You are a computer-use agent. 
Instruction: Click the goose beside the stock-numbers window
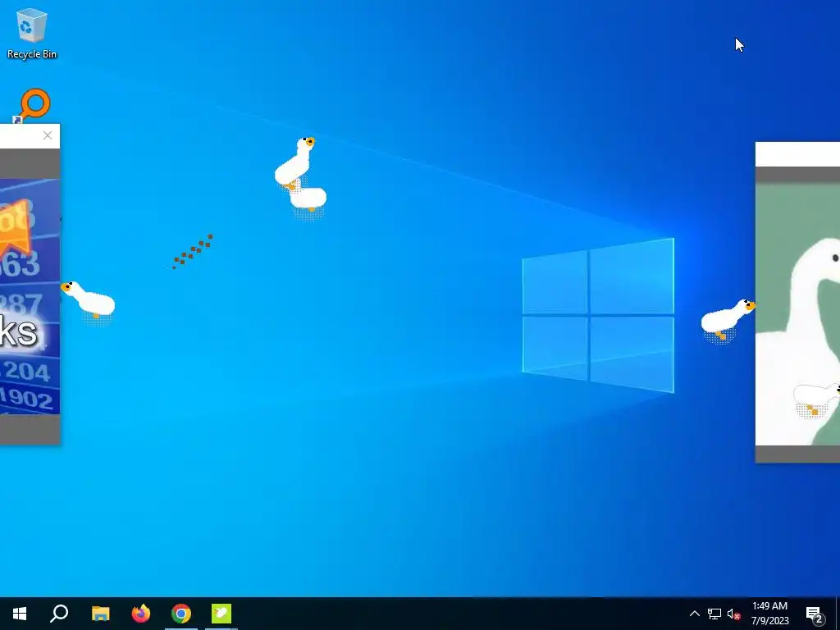89,300
